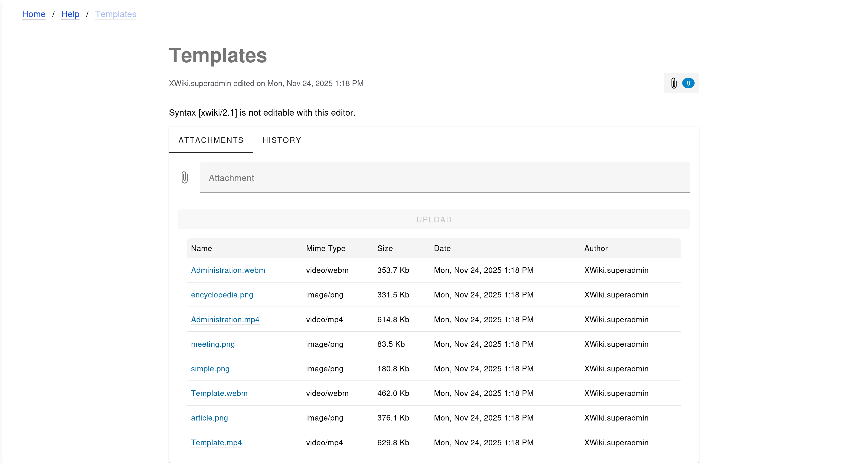
Task: Click the Templates breadcrumb item
Action: click(x=116, y=14)
